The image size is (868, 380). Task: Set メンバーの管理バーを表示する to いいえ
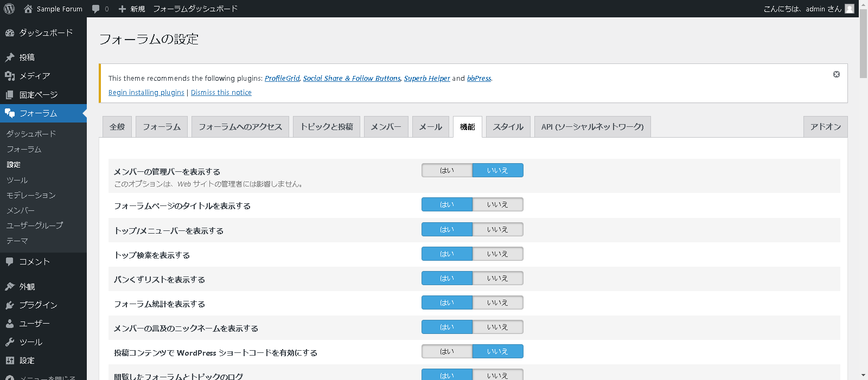click(498, 170)
